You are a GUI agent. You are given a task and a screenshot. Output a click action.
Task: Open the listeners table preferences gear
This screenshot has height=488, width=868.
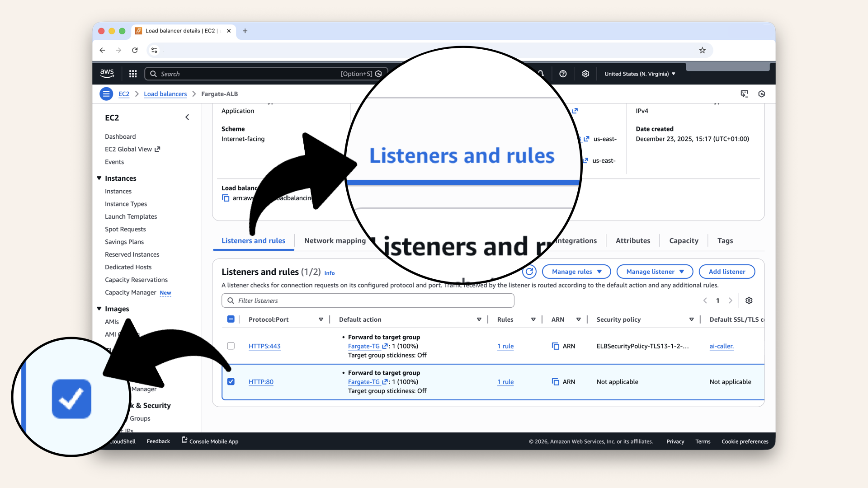point(749,300)
